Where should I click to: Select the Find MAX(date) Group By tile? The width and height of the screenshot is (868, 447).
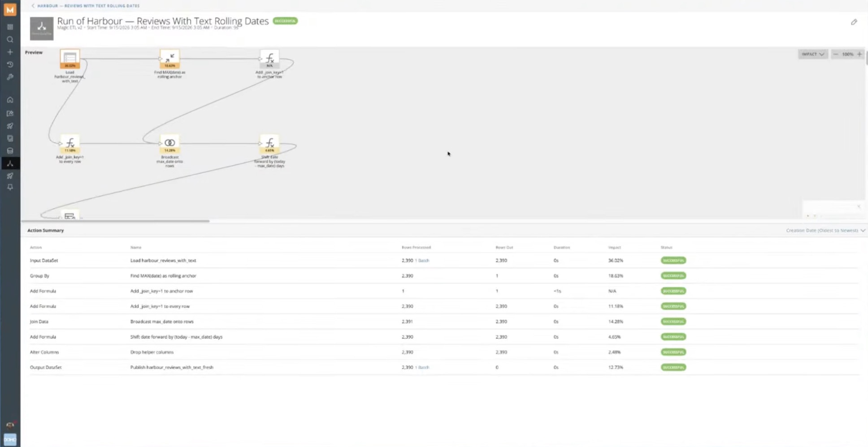pyautogui.click(x=169, y=59)
